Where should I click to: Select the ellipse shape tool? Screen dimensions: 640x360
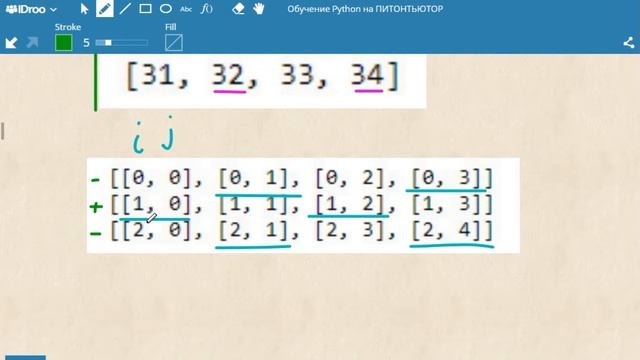click(x=166, y=9)
